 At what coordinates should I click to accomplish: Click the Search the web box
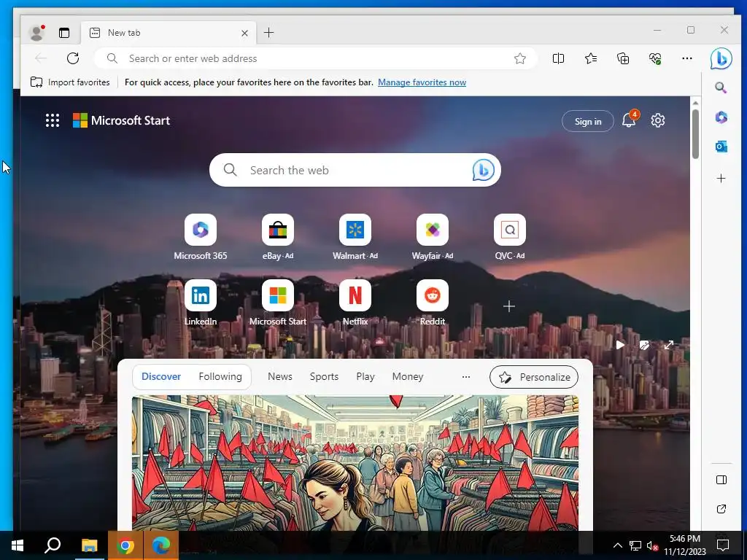tap(355, 170)
